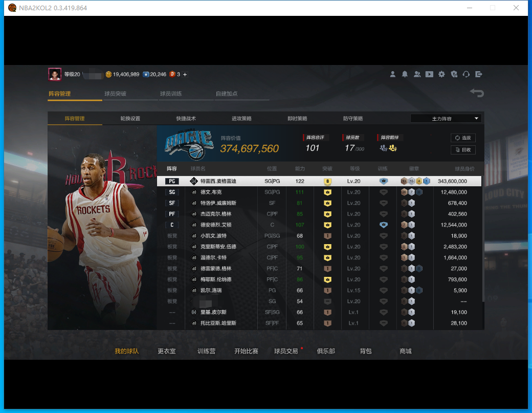Open the 即时策略 sub-tab
532x413 pixels.
tap(297, 118)
